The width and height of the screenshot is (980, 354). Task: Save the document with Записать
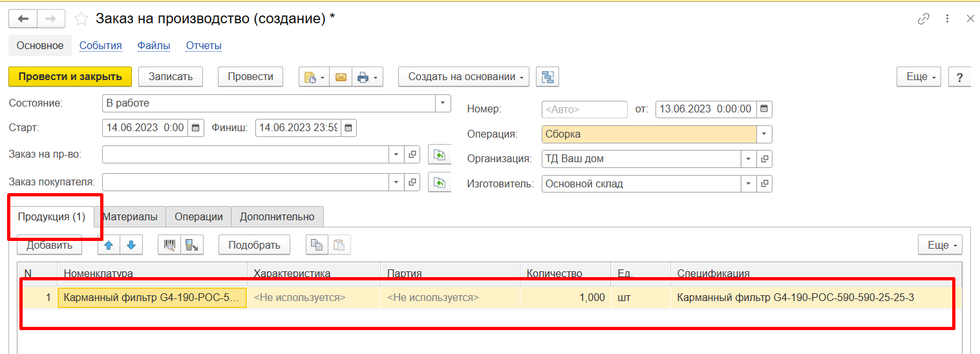pyautogui.click(x=171, y=77)
